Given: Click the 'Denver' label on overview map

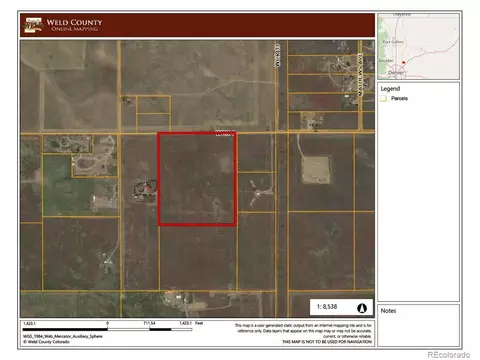Looking at the screenshot, I should click(x=396, y=72).
